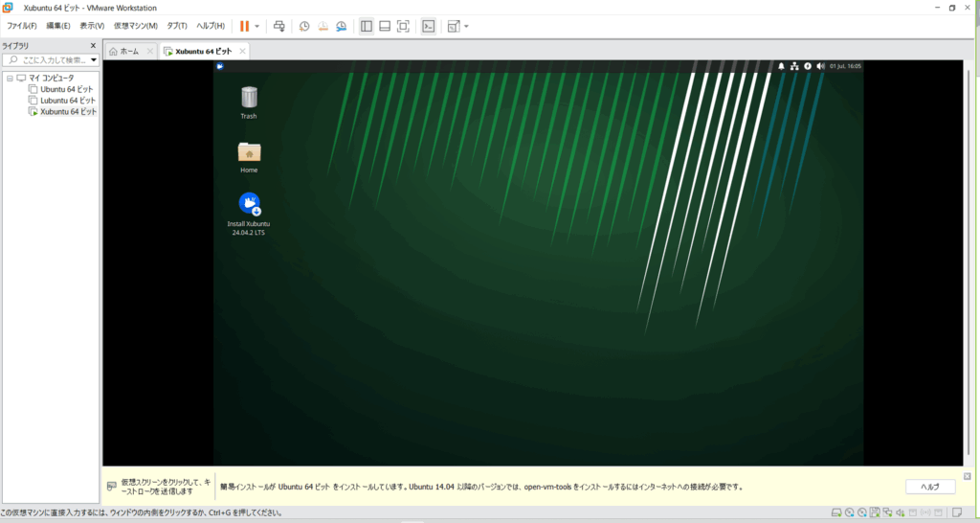
Task: Switch to the ホーム tab
Action: pyautogui.click(x=130, y=51)
